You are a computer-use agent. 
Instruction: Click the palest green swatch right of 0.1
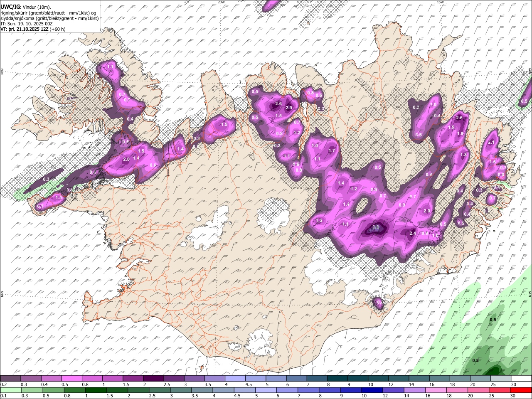click(10, 390)
